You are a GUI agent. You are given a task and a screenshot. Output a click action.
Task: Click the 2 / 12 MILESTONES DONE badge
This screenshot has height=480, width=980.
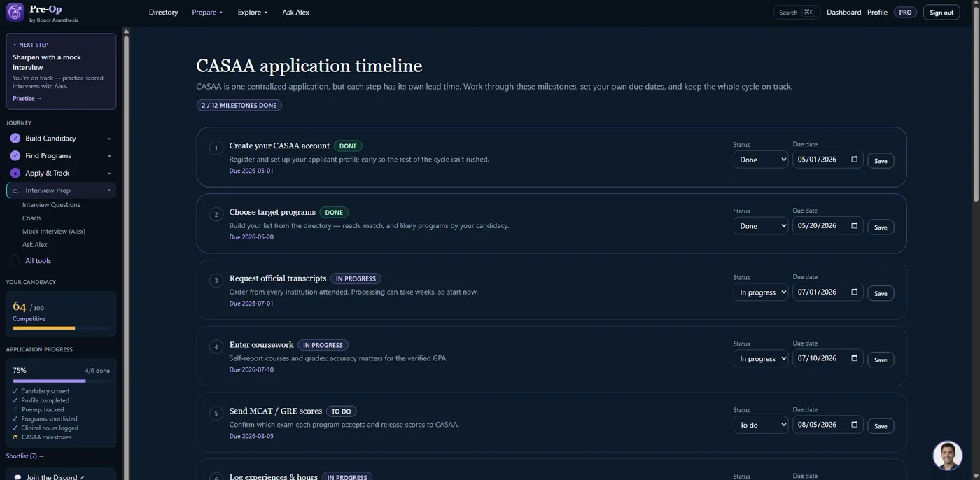tap(239, 106)
